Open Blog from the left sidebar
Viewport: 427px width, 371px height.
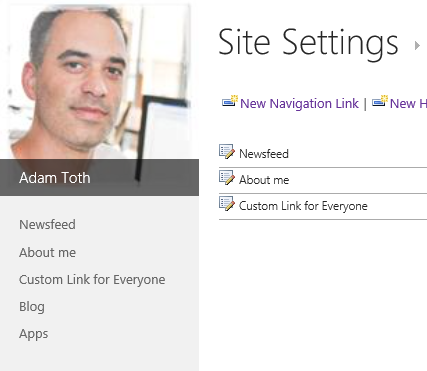pyautogui.click(x=32, y=307)
